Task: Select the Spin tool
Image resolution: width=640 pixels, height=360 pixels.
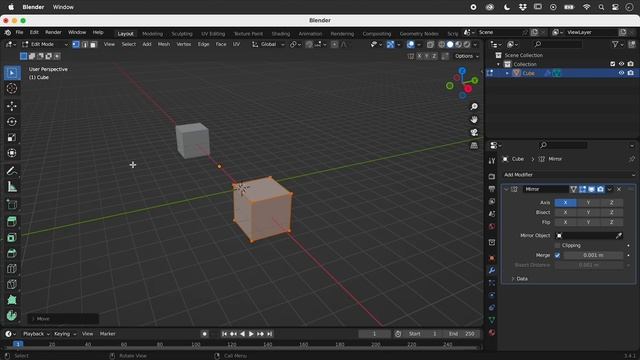Action: click(12, 316)
